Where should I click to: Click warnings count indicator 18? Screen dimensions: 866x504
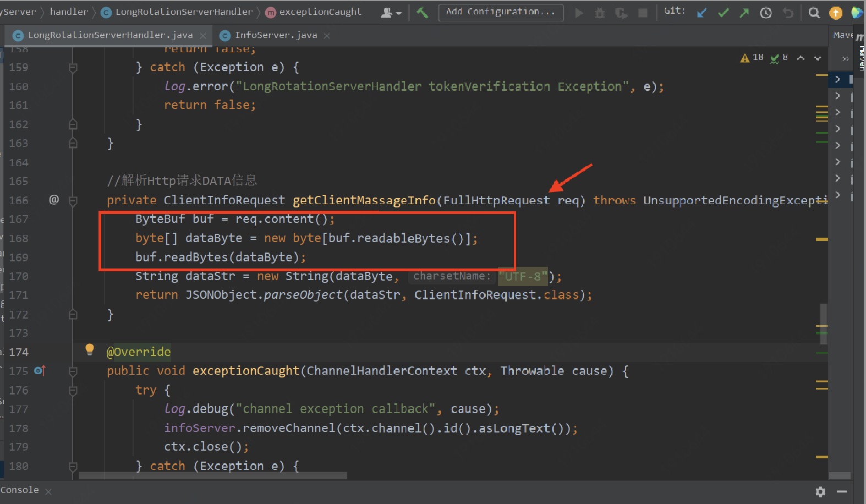click(752, 57)
